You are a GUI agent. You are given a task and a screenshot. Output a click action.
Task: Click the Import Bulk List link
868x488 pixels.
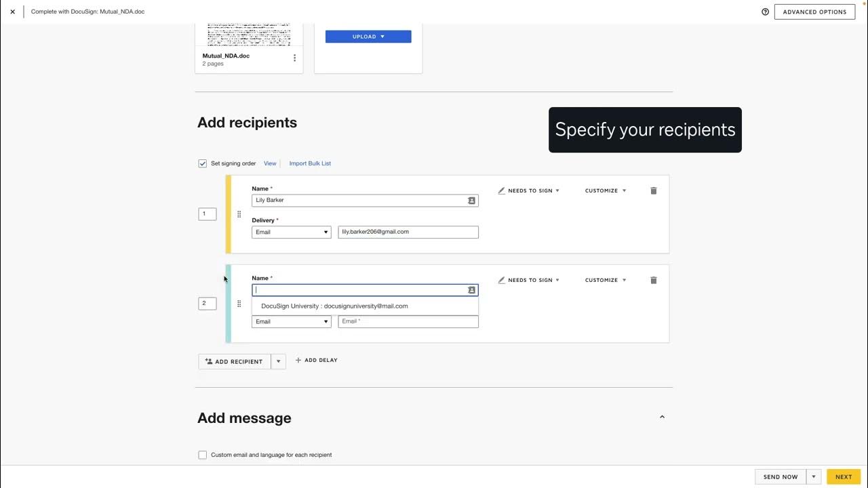(310, 163)
